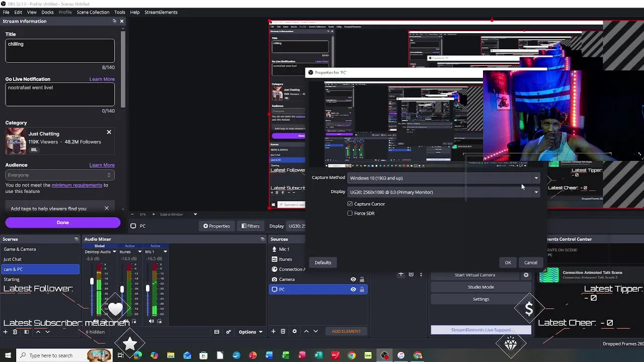The height and width of the screenshot is (362, 644).
Task: Cancel the Properties for PC dialog
Action: [x=531, y=262]
